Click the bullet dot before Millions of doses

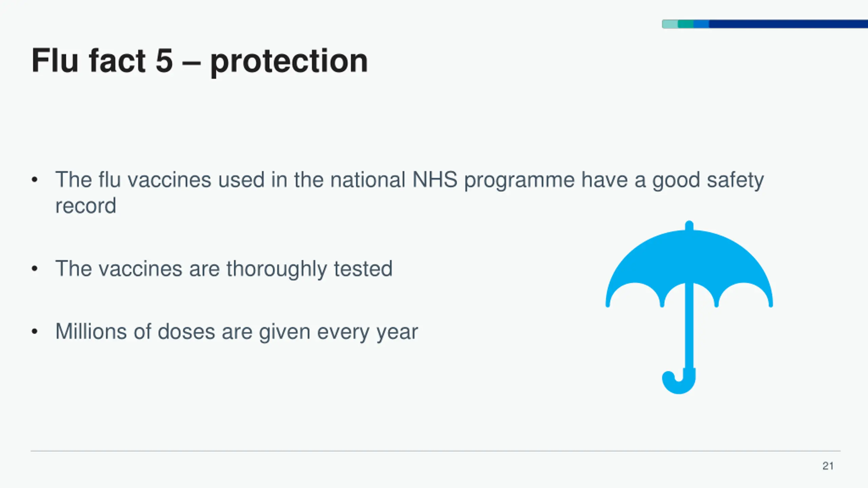tap(34, 331)
